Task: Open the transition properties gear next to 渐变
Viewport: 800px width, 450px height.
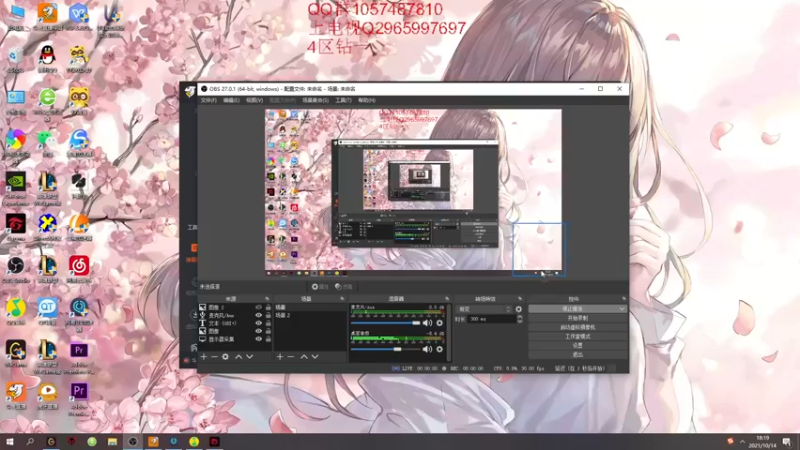Action: point(518,309)
